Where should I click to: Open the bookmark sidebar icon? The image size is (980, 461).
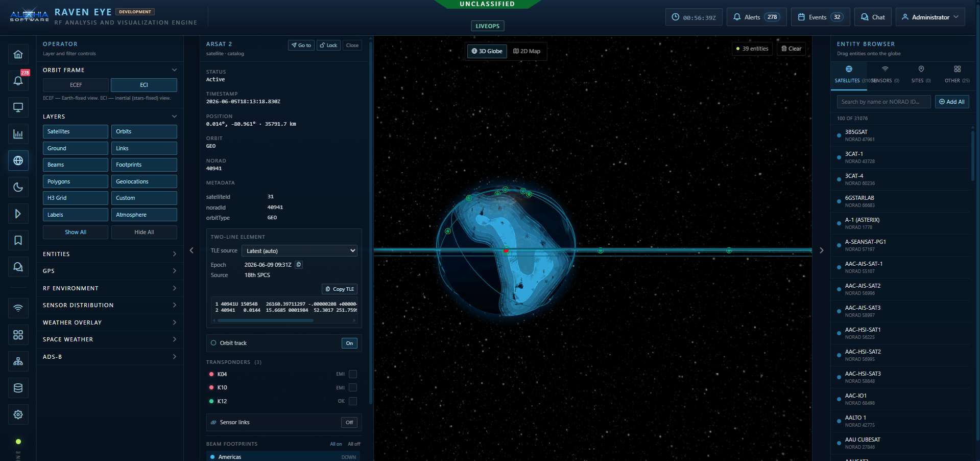point(18,240)
